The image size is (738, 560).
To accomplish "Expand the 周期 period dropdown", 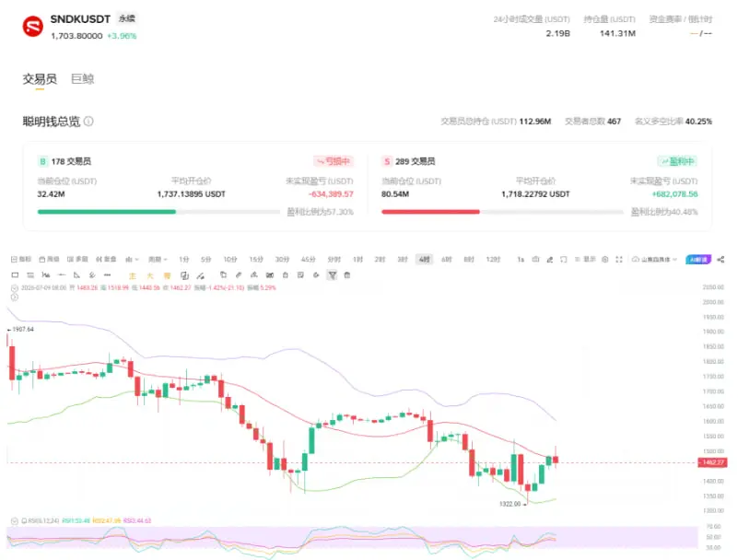I will [158, 260].
